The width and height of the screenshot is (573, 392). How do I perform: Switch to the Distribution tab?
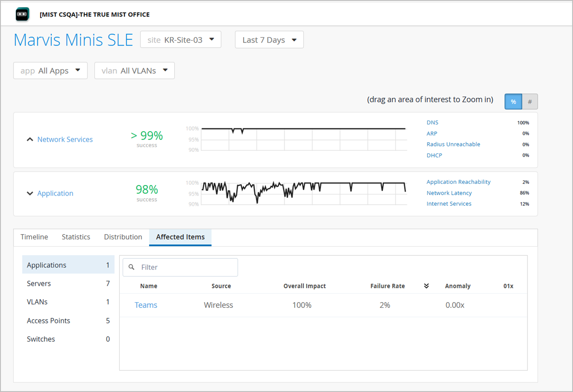[x=123, y=237]
